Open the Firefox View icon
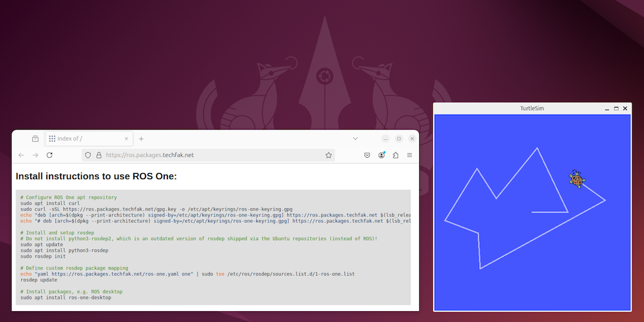Viewport: 644px width, 322px height. [x=35, y=139]
